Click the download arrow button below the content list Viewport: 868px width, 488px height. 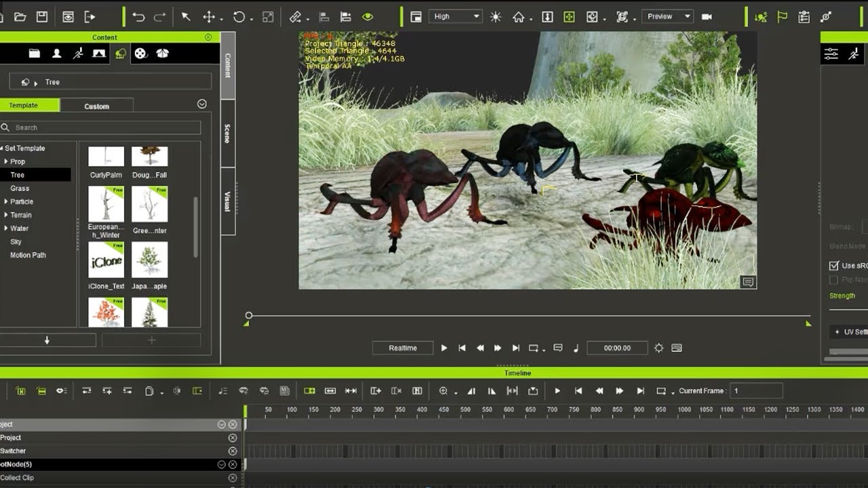click(47, 340)
